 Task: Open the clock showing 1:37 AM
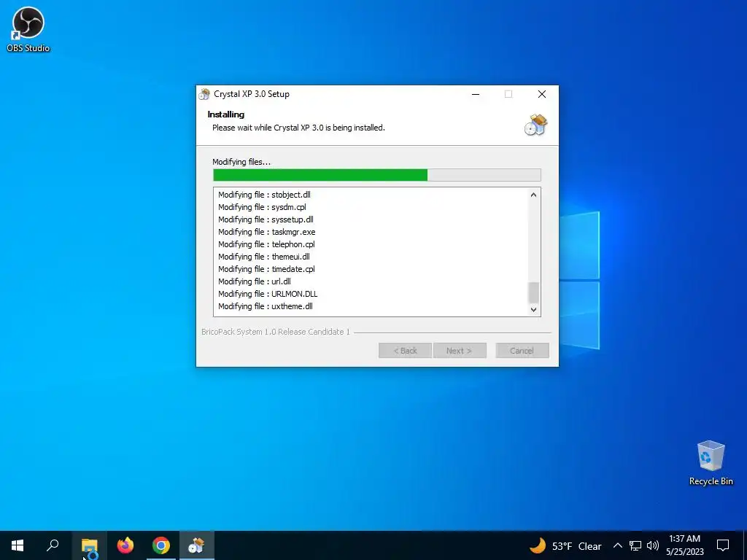[684, 545]
